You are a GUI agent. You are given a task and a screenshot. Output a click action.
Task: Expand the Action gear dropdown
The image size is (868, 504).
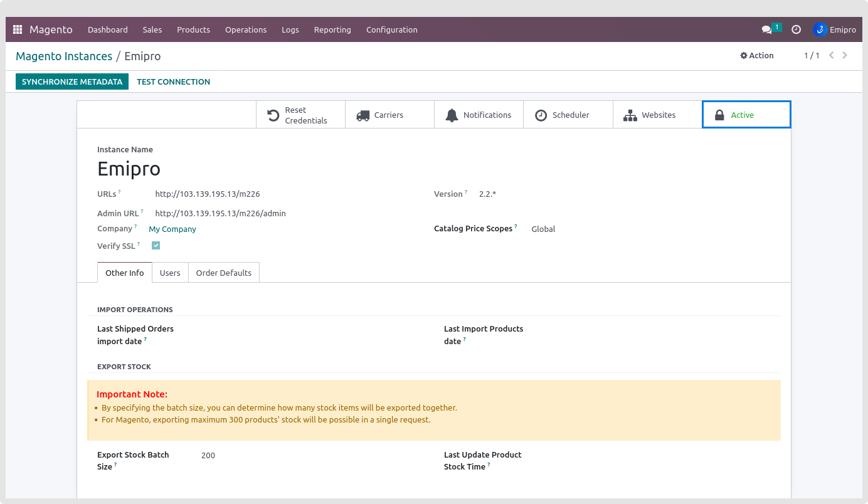pos(757,56)
